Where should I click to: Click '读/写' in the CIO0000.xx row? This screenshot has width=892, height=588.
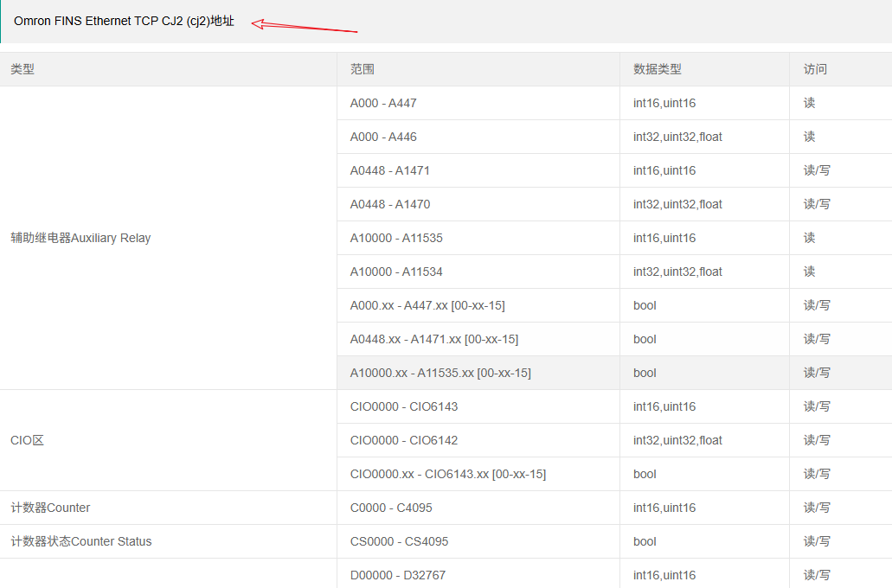817,474
